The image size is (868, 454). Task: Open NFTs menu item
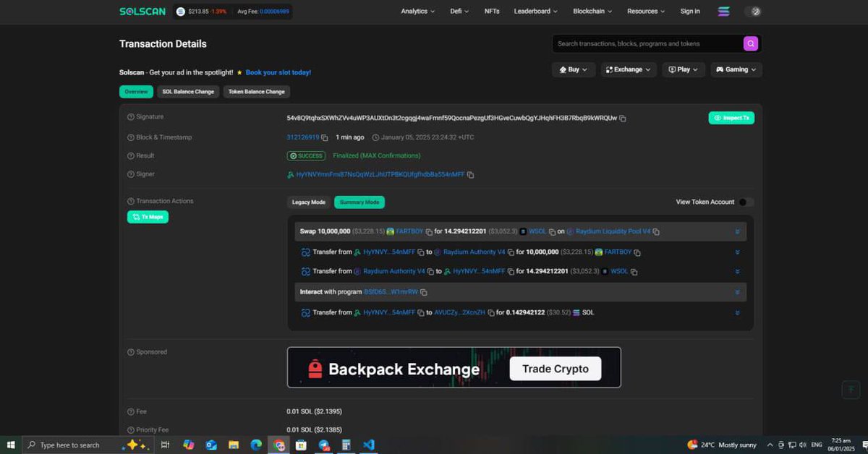tap(492, 12)
